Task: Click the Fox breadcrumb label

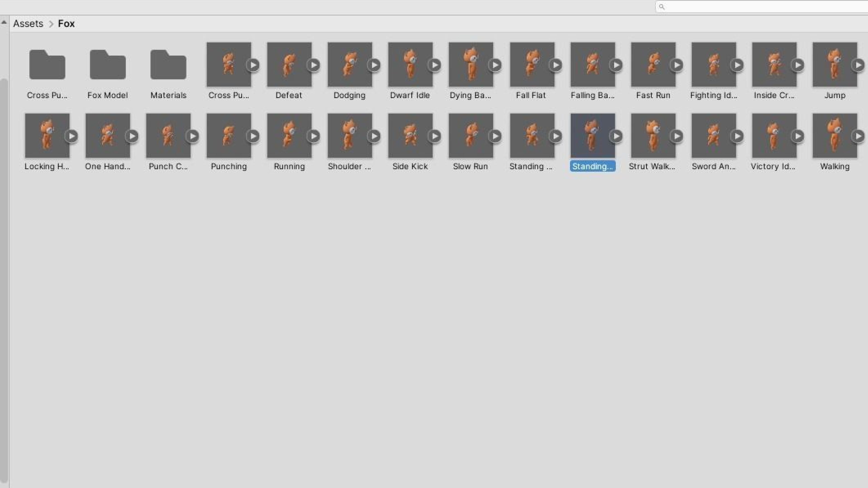Action: click(x=66, y=23)
